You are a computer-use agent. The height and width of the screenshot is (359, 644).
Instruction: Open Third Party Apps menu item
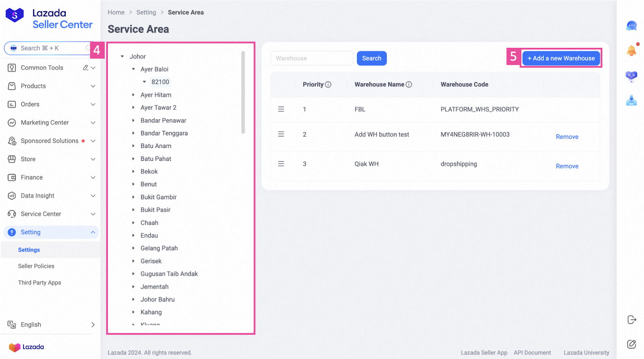39,283
